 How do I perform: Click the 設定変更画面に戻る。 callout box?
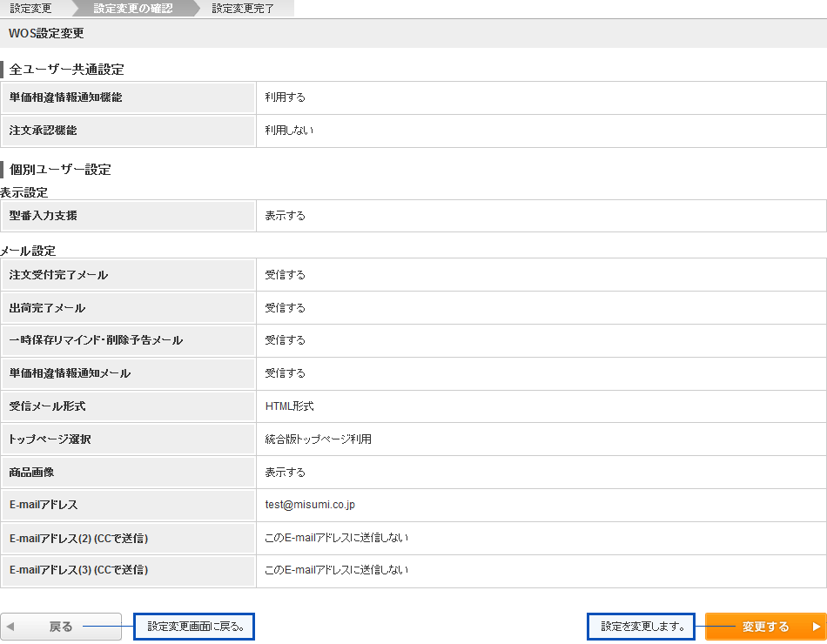194,627
